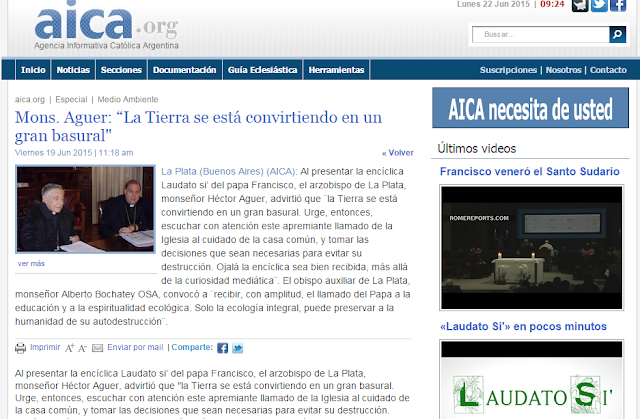Click Agencia Informativa Católica Argentina tagline
640x419 pixels.
pos(106,45)
